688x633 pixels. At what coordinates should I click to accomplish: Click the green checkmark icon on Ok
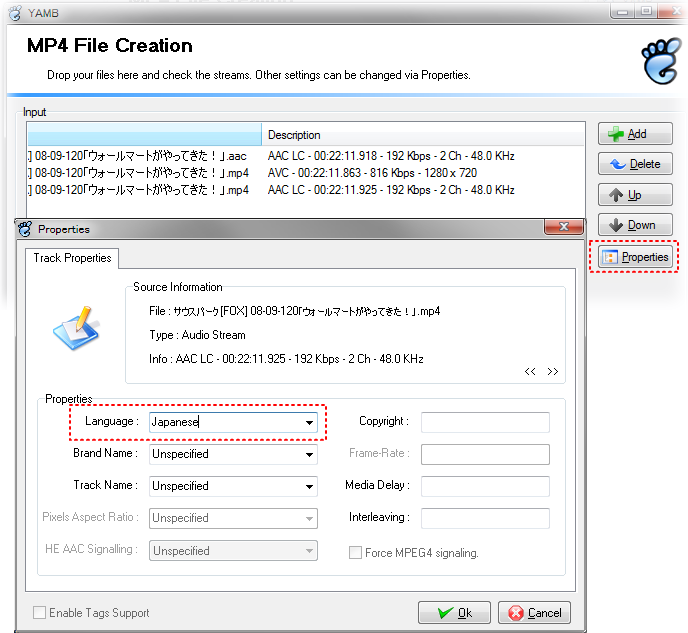tap(445, 612)
